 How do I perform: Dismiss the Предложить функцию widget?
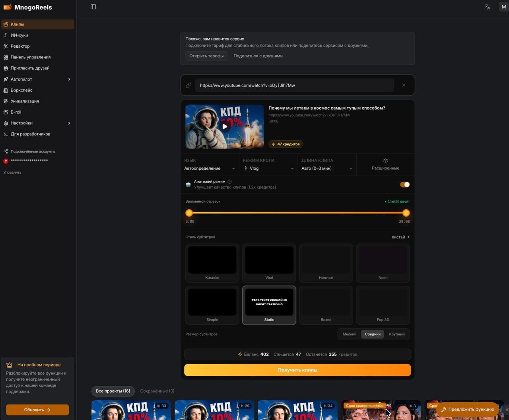506,409
